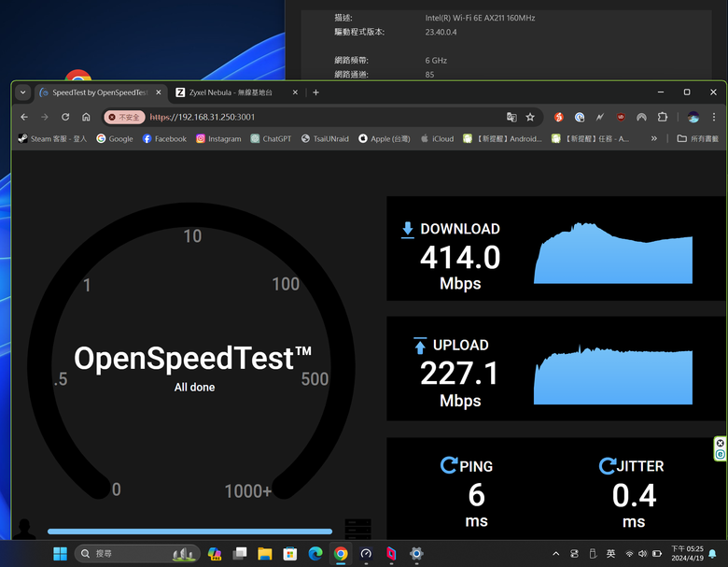The image size is (728, 567).
Task: Click the DOWNLOAD arrow icon
Action: (x=407, y=230)
